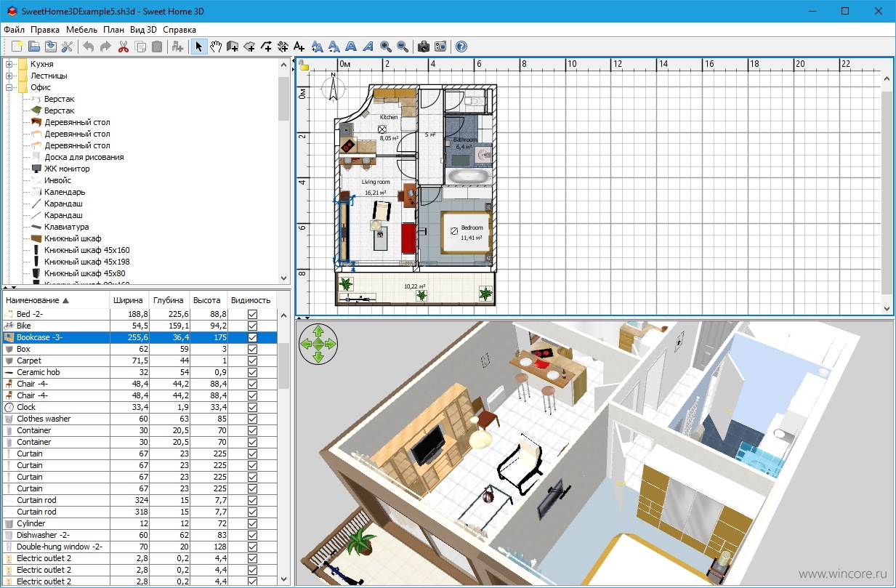Move 3D view backward with down arrow

point(318,357)
